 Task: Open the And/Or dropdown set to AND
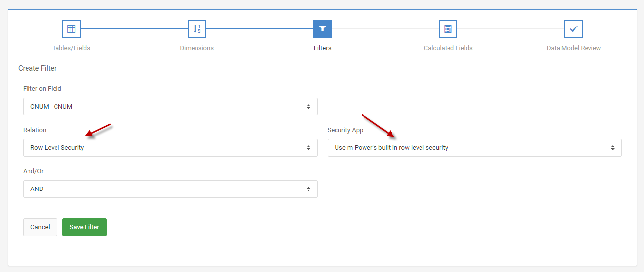(170, 189)
